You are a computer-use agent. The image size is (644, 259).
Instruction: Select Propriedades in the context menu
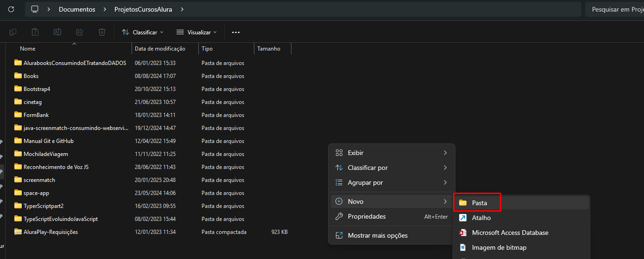[391, 216]
